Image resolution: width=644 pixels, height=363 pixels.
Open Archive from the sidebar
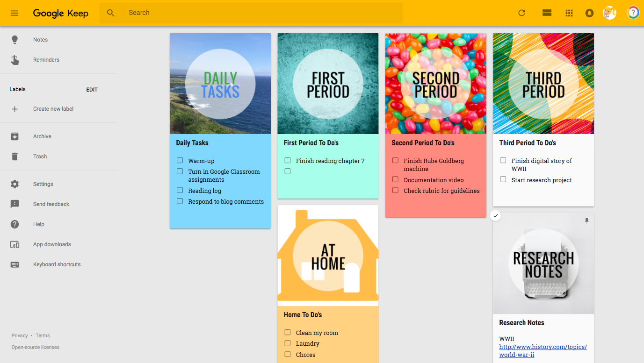[42, 136]
